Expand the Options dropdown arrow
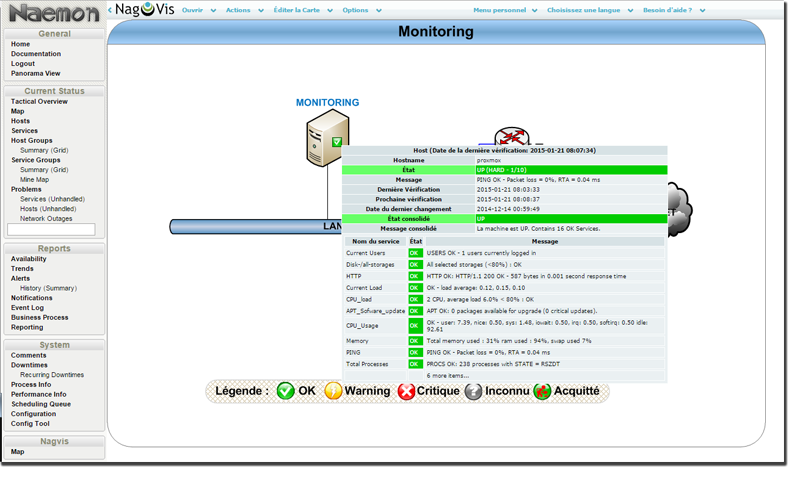 tap(379, 10)
